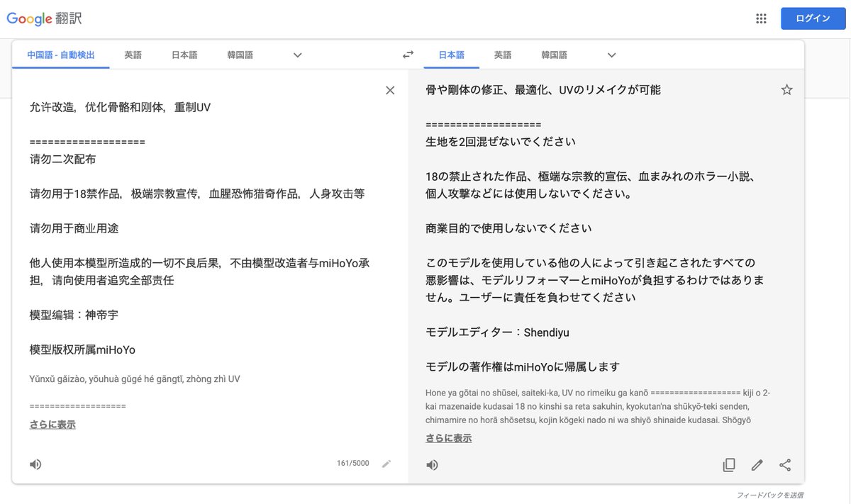Viewport: 851px width, 504px height.
Task: Click フィードバックを送信 link
Action: [769, 495]
